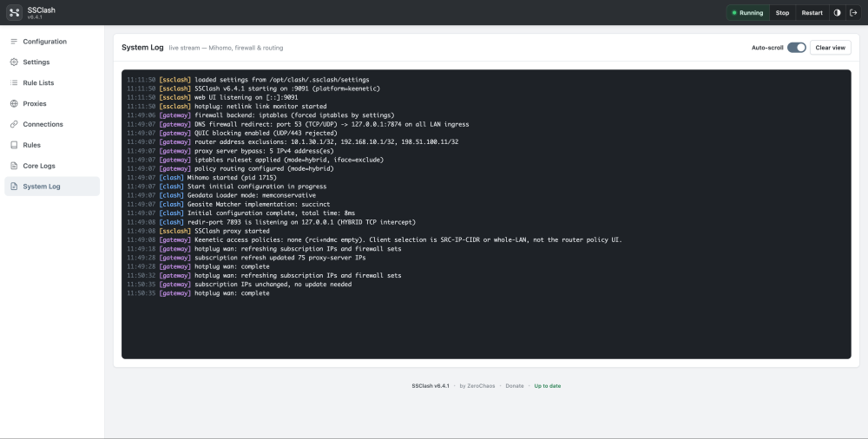Go to the Settings page
Screen dimensions: 868x439
52,62
